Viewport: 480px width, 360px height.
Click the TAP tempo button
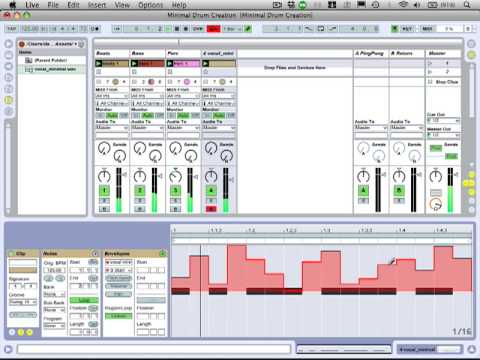click(x=12, y=29)
